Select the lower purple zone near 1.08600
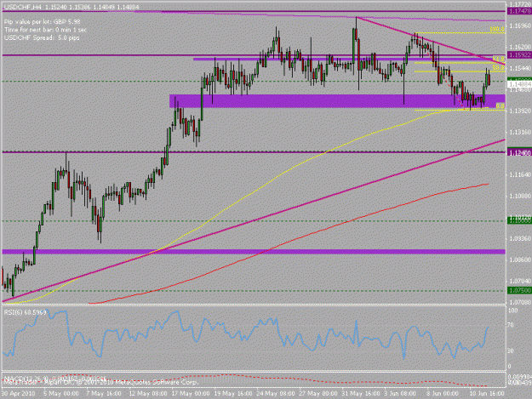 pyautogui.click(x=254, y=252)
